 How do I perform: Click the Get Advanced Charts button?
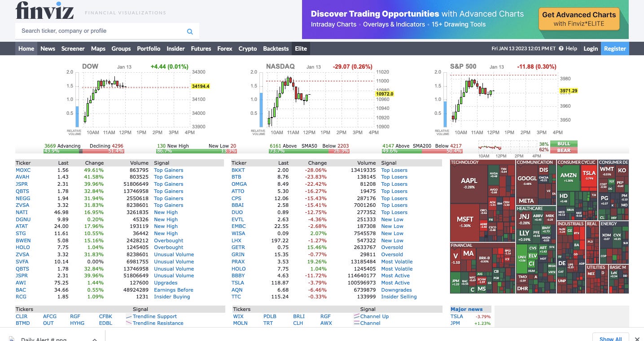(578, 19)
